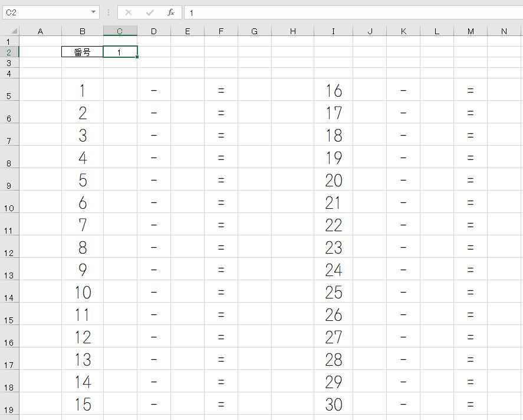Screen dimensions: 523x420
Task: Click the cell showing number 8
Action: (x=83, y=247)
